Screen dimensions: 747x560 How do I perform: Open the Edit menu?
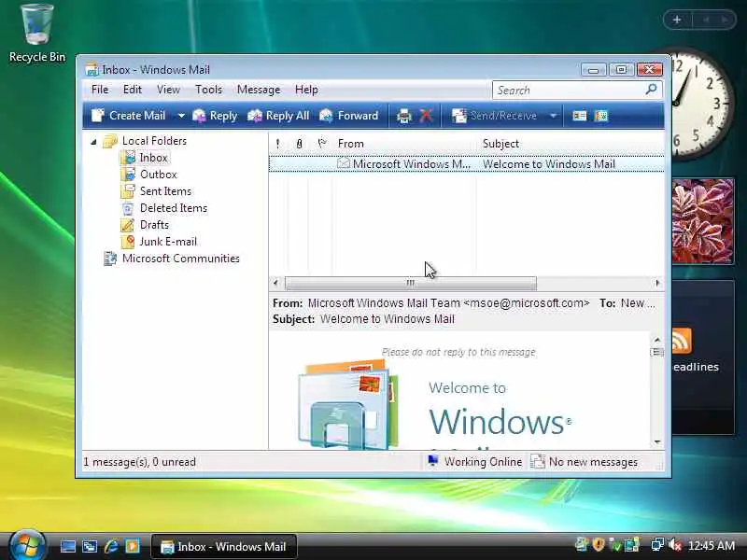pos(133,90)
